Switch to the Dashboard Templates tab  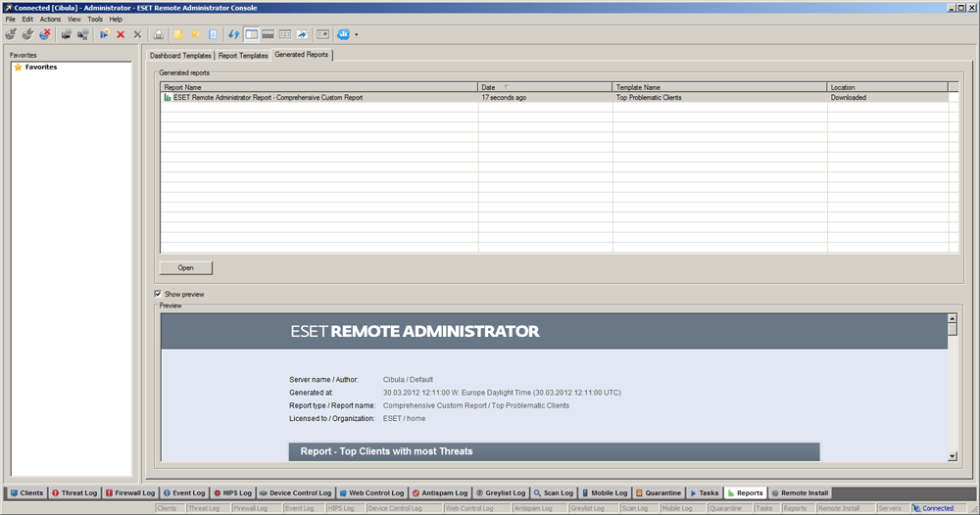coord(180,56)
